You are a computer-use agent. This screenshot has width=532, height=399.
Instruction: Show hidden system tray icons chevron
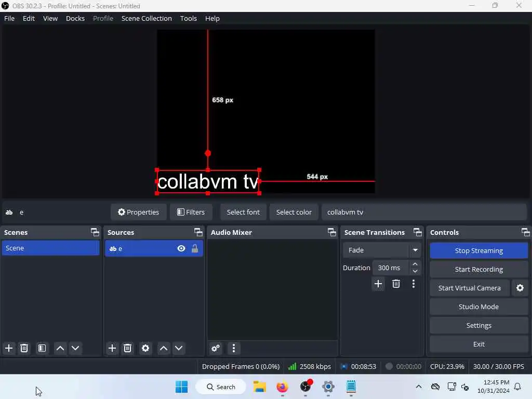coord(419,387)
